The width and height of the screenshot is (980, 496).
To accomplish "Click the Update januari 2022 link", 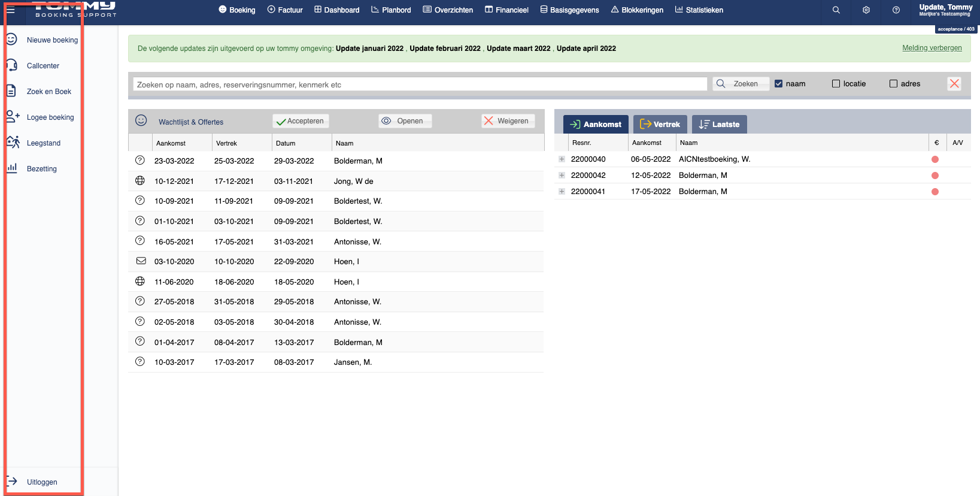I will click(369, 49).
